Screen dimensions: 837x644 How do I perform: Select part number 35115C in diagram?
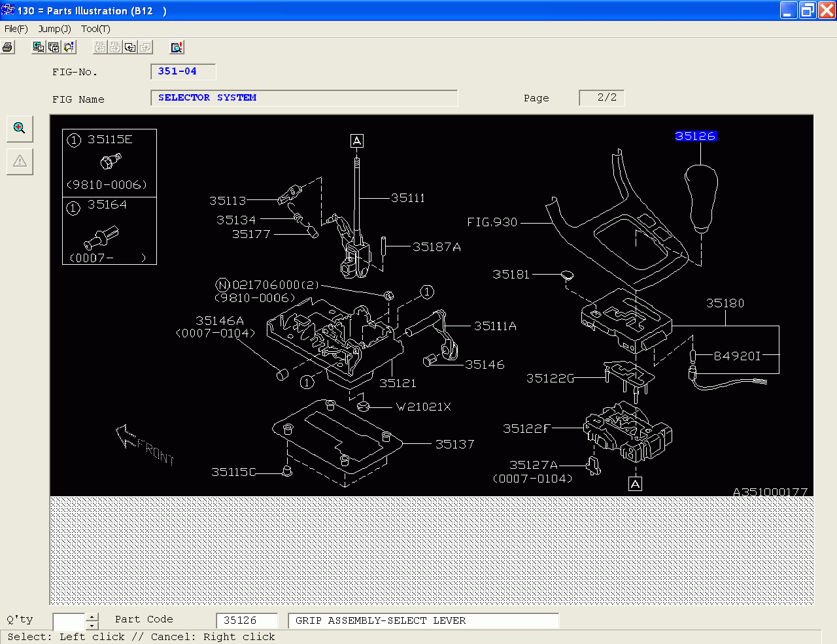click(233, 472)
